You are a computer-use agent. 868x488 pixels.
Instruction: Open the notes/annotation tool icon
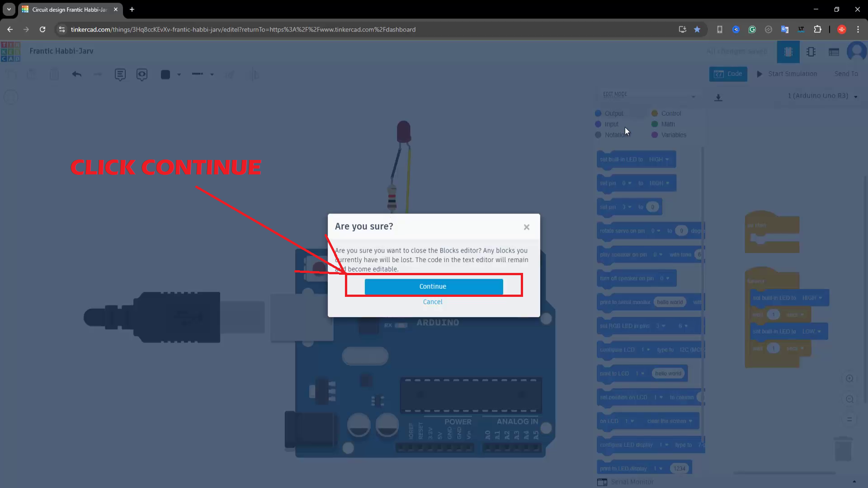click(120, 75)
